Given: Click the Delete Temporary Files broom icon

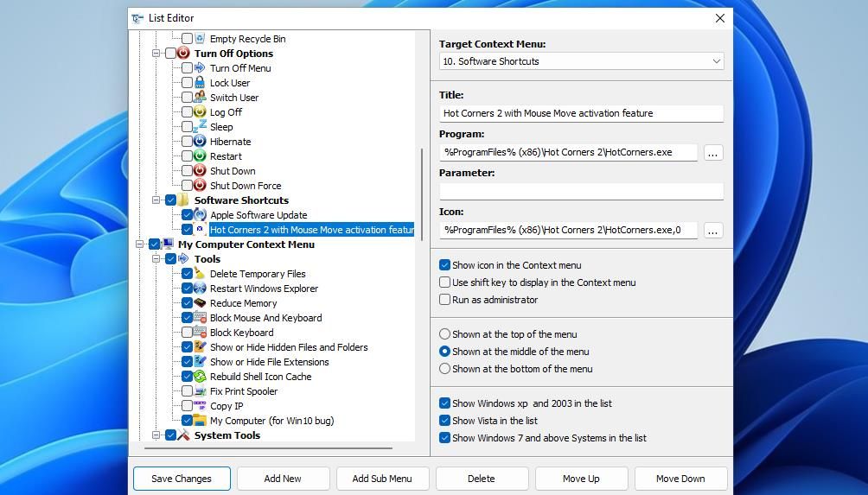Looking at the screenshot, I should coord(200,274).
